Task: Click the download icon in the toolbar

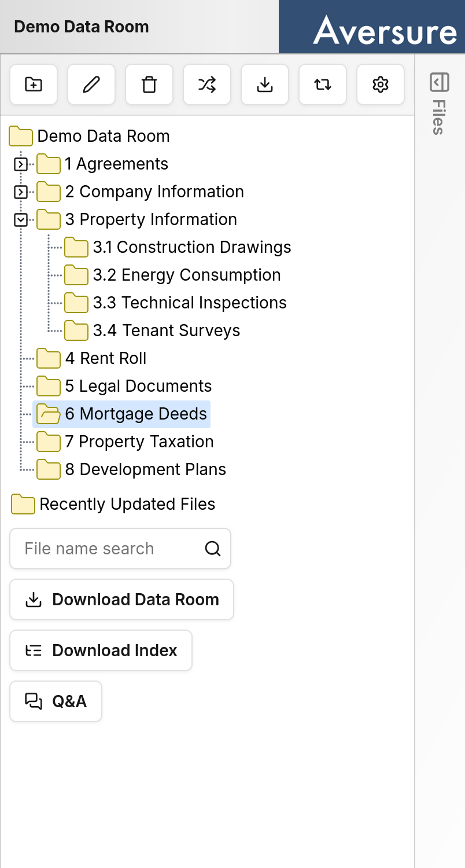Action: tap(265, 84)
